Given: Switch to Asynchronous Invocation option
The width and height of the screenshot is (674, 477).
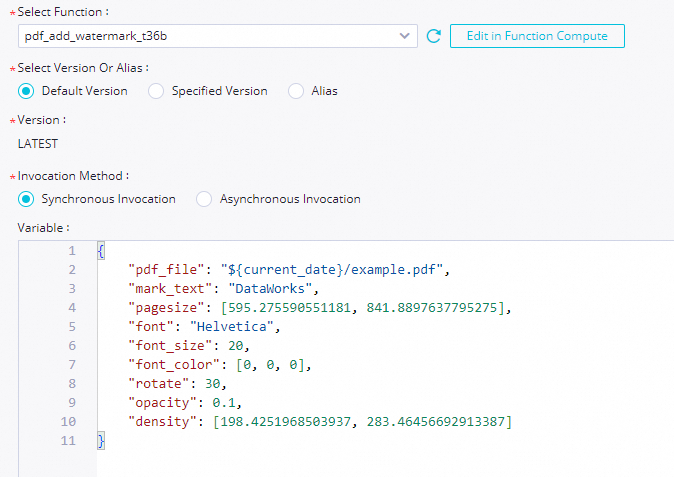Looking at the screenshot, I should click(x=204, y=199).
